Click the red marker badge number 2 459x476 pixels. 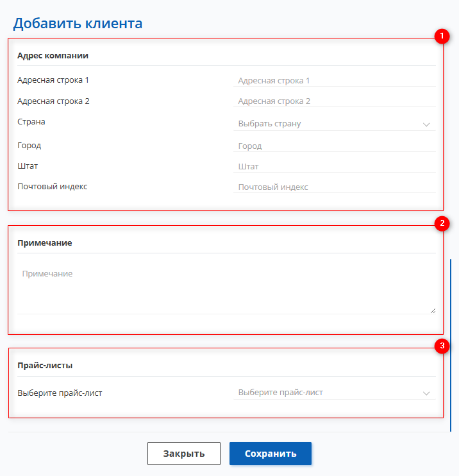[x=442, y=223]
